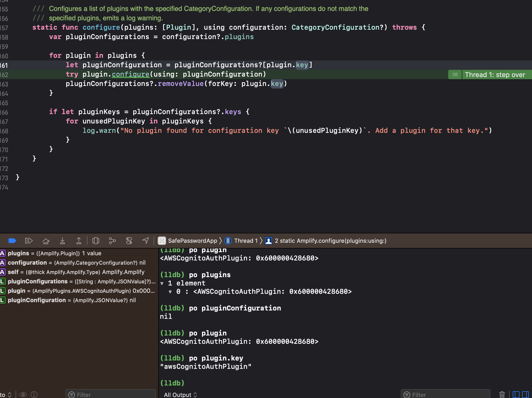This screenshot has height=398, width=532.
Task: Click the Step Out debug icon
Action: click(79, 241)
